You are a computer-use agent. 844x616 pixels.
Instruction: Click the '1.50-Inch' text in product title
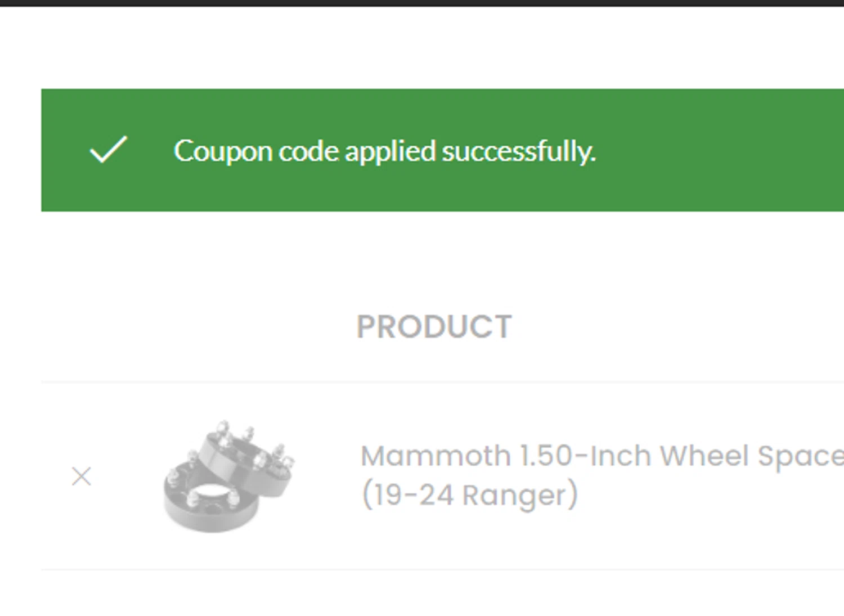585,456
